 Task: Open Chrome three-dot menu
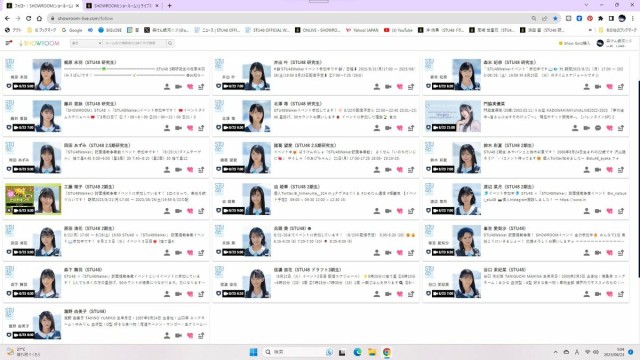pos(633,18)
